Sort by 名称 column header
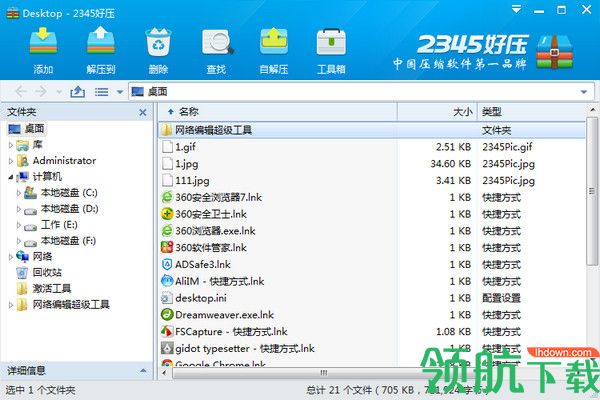600x400 pixels. click(x=278, y=112)
